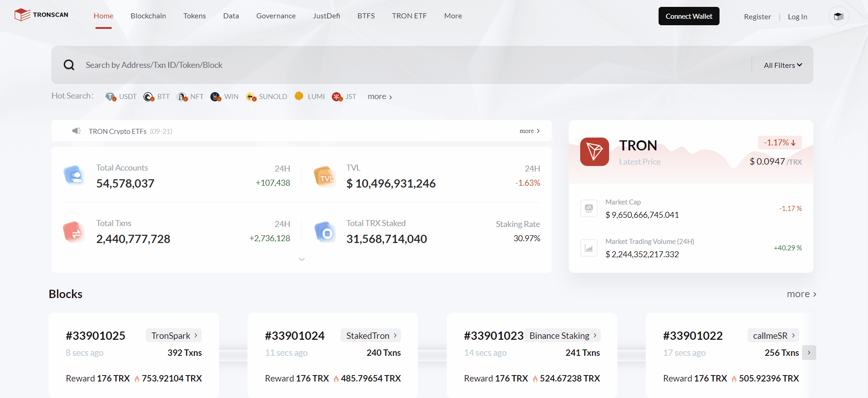868x398 pixels.
Task: Click the Total TRX Staked icon
Action: click(325, 232)
